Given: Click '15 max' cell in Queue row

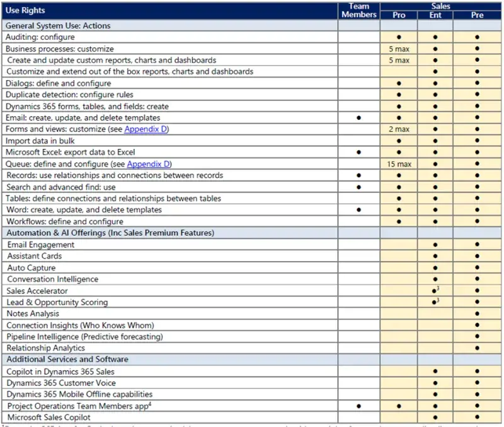Looking at the screenshot, I should pyautogui.click(x=399, y=164).
